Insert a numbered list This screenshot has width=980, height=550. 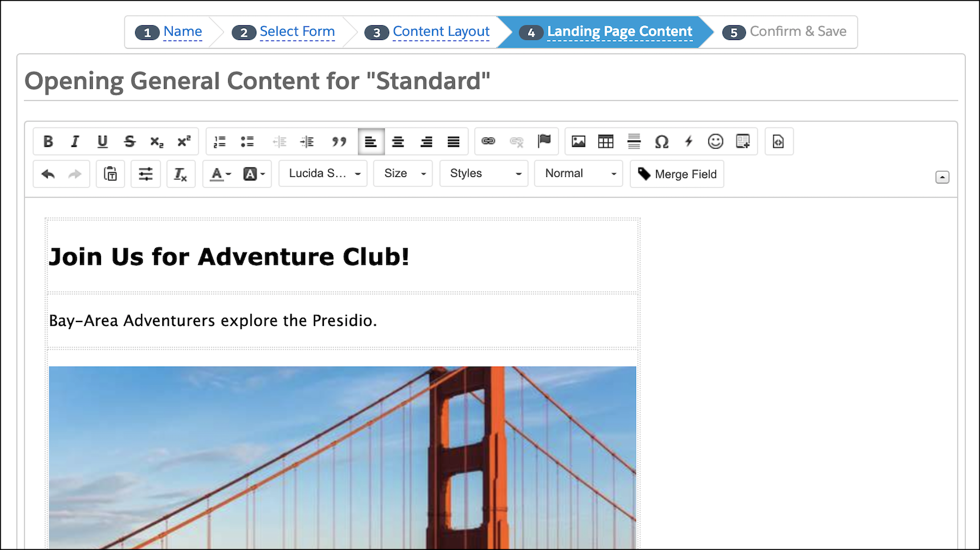click(219, 142)
